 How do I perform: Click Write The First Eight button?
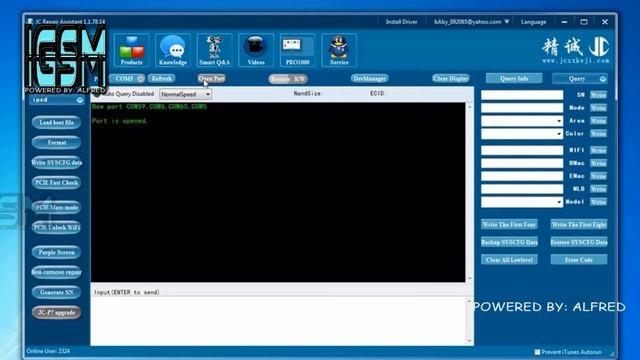click(579, 224)
